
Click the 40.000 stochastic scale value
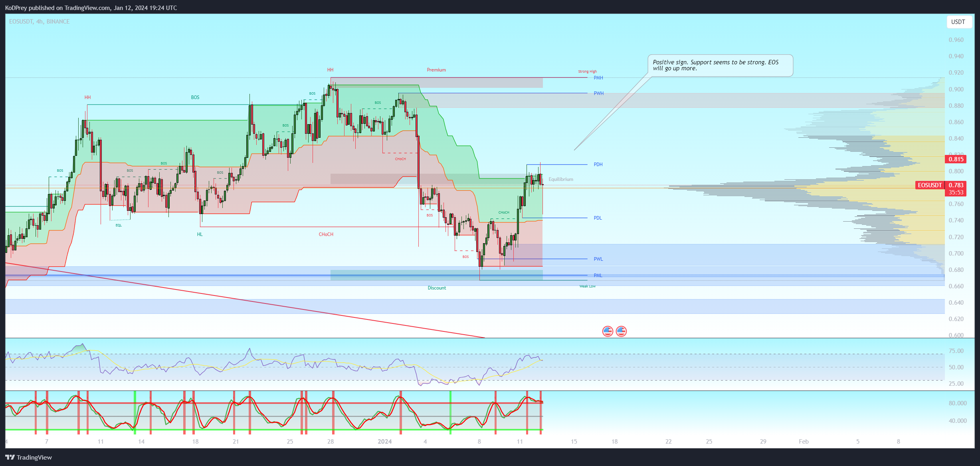(x=957, y=421)
